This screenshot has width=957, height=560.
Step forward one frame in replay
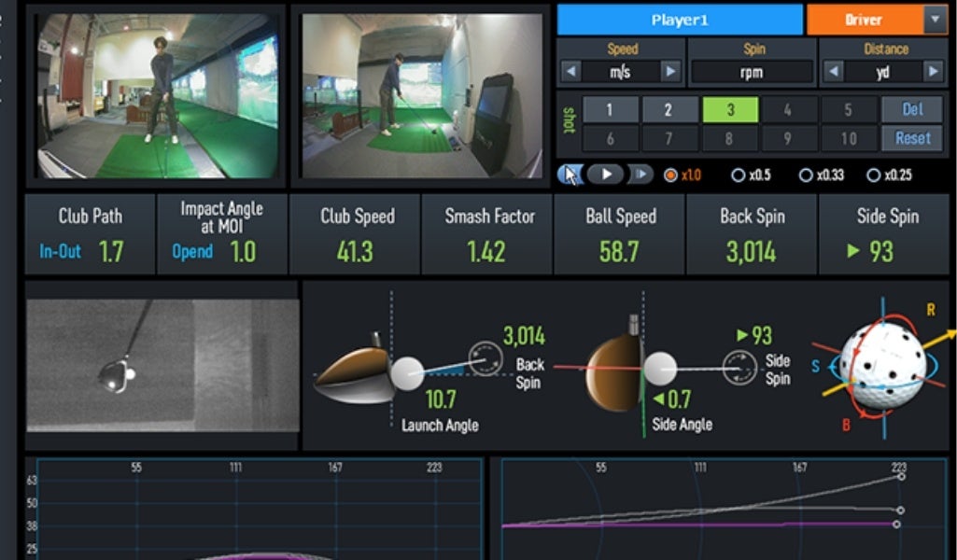(x=640, y=175)
